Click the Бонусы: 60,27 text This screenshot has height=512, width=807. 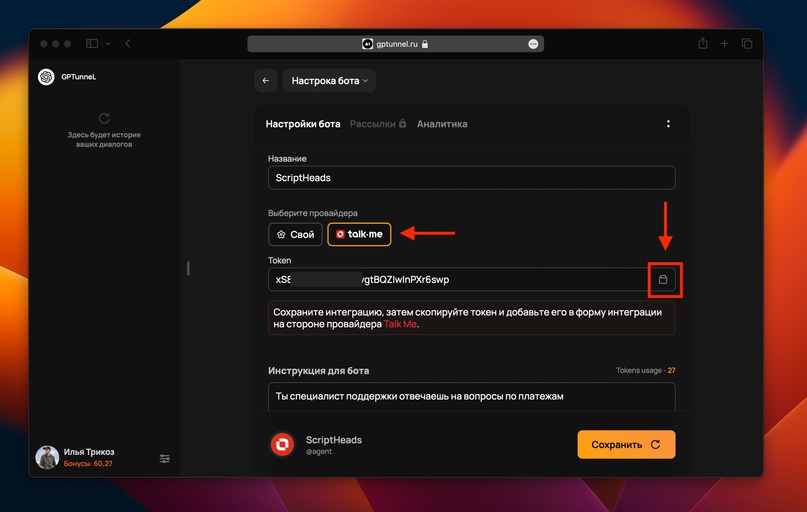(88, 464)
